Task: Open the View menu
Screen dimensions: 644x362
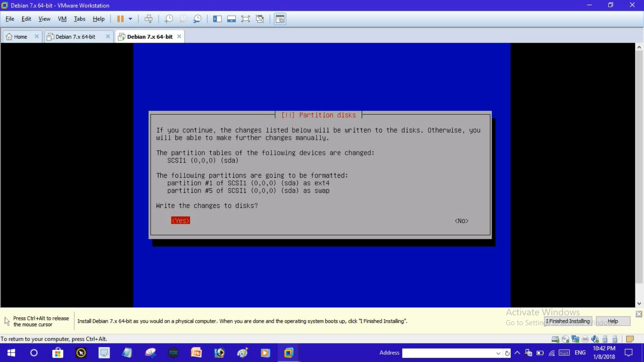Action: coord(44,19)
